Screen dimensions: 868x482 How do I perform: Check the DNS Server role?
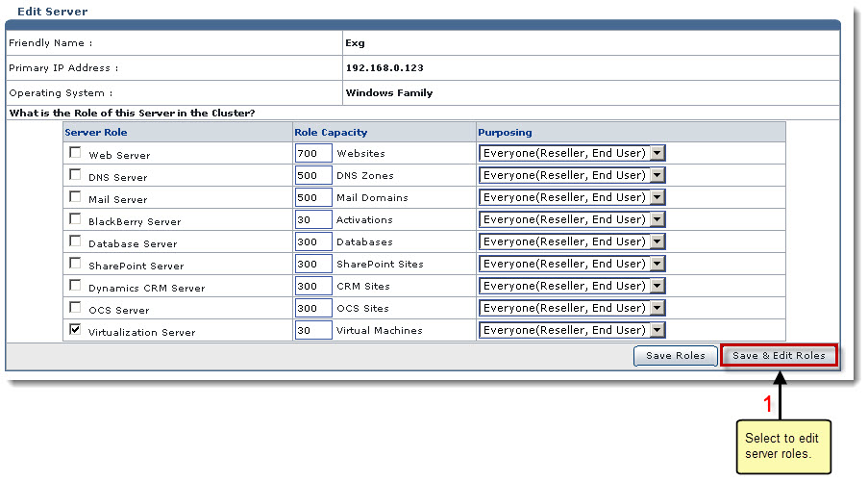pos(75,174)
